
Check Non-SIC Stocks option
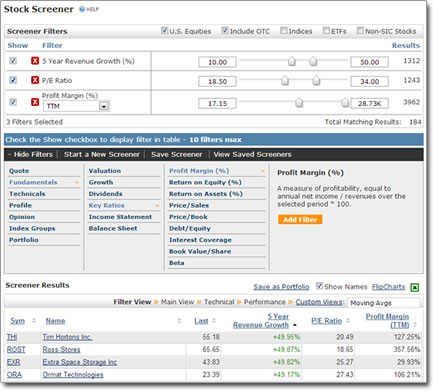360,31
